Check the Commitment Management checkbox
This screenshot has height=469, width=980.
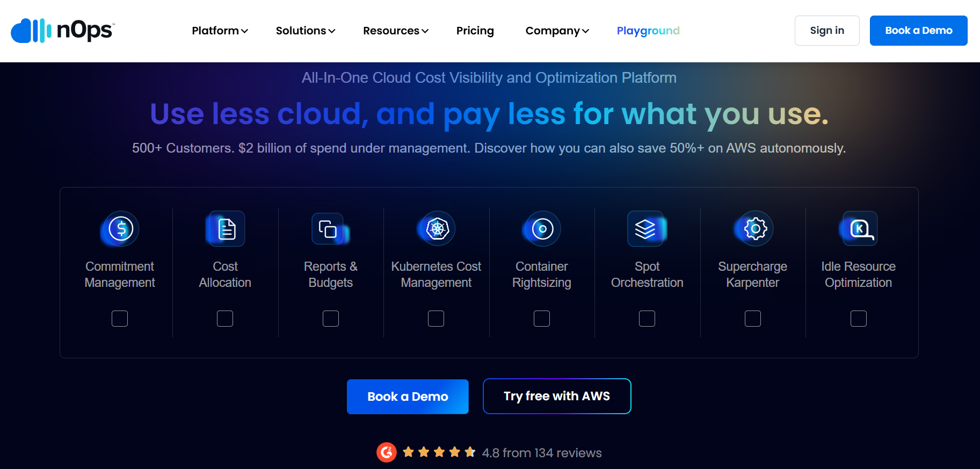pyautogui.click(x=120, y=319)
